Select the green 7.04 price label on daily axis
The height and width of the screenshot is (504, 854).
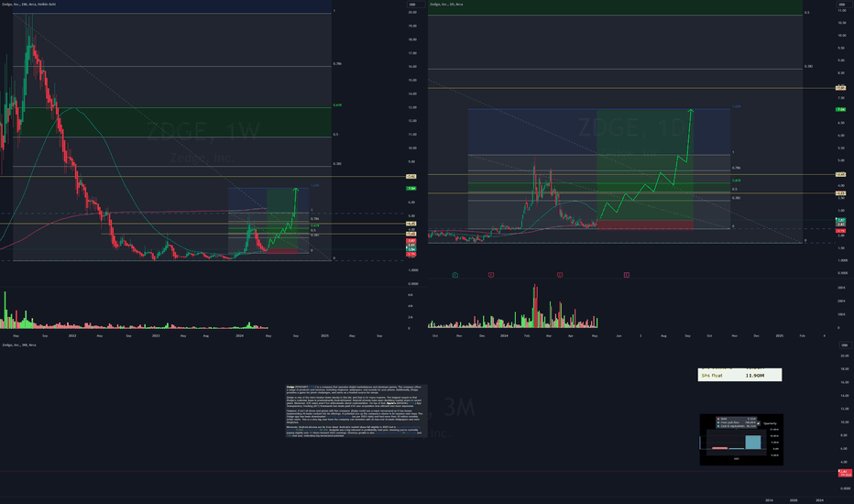click(x=841, y=110)
